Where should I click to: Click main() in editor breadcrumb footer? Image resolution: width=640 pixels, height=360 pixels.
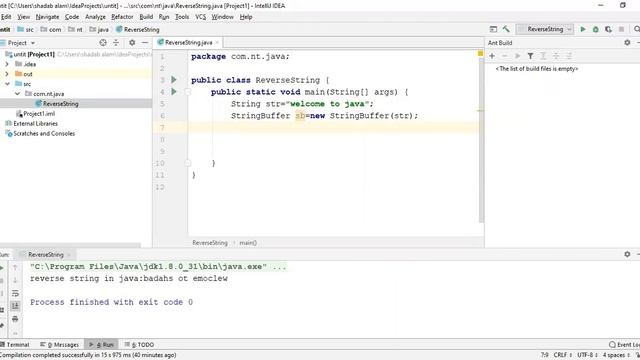click(x=248, y=243)
